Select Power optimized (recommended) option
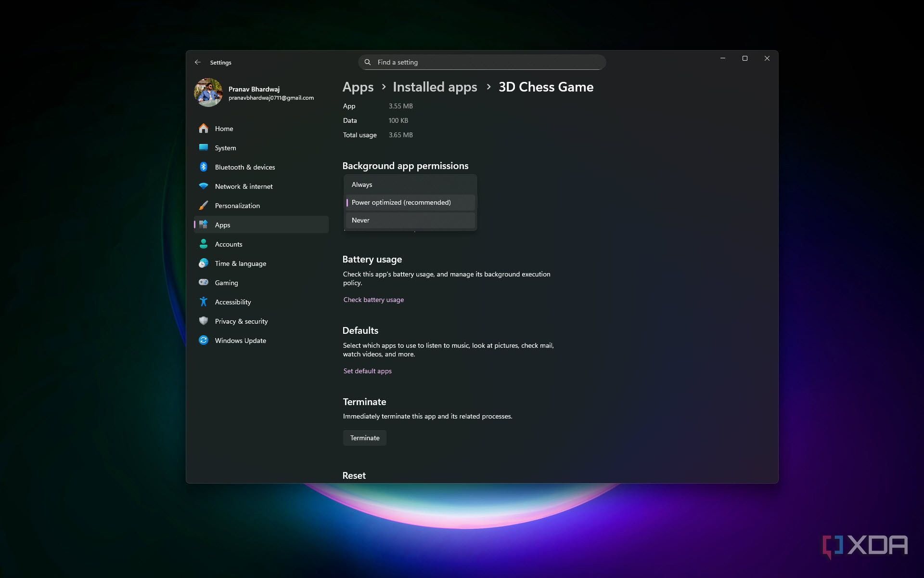 410,202
